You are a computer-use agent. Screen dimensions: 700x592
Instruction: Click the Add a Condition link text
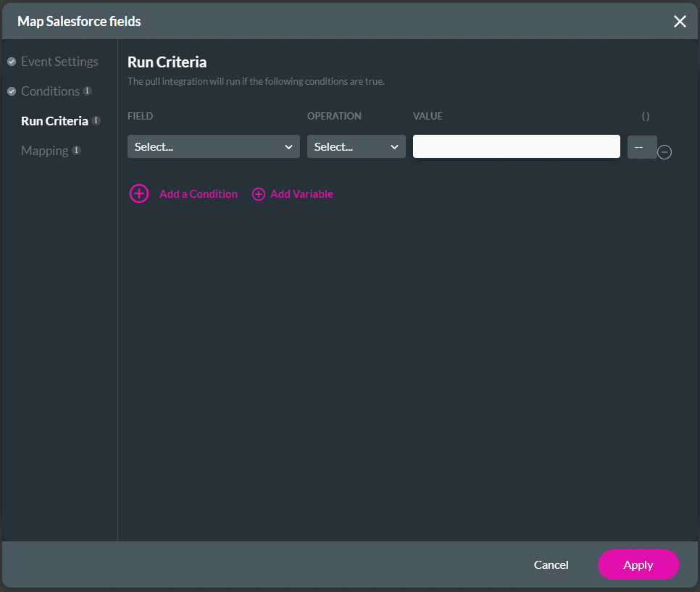(198, 194)
